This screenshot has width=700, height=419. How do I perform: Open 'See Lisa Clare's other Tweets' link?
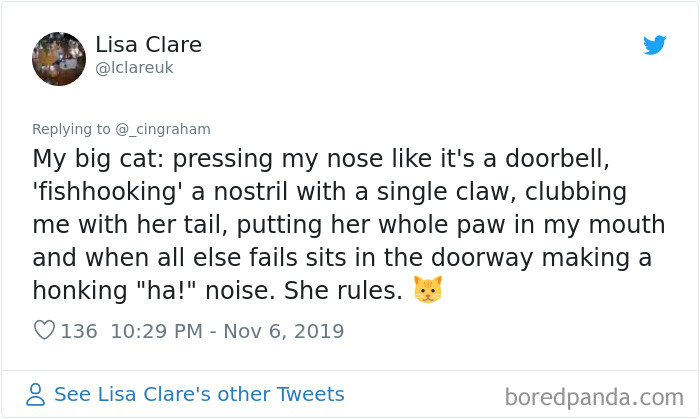198,394
